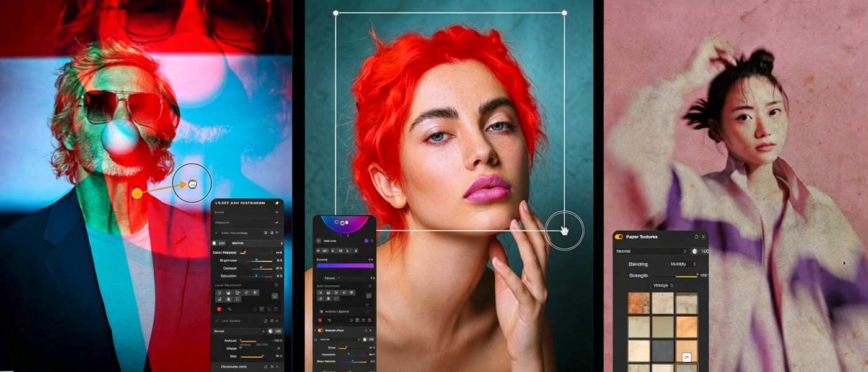Select the rust-orange paper texture thumbnail
The height and width of the screenshot is (372, 868).
pos(639,303)
